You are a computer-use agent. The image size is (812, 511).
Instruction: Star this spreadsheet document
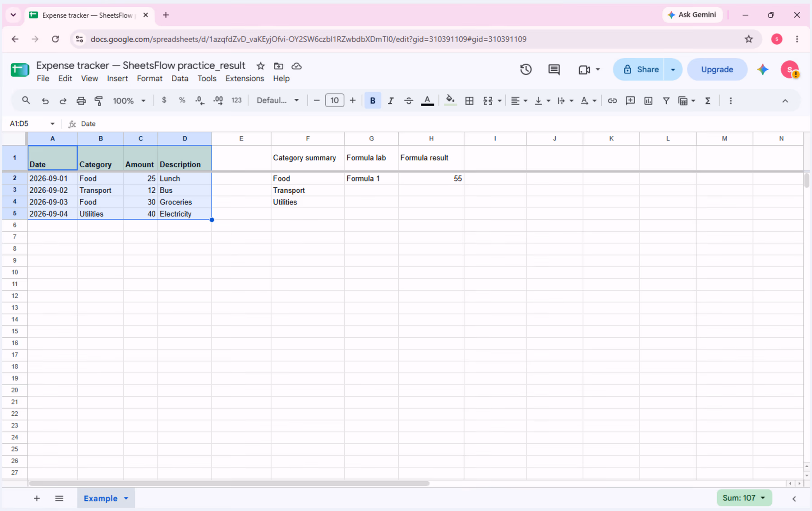pyautogui.click(x=261, y=66)
